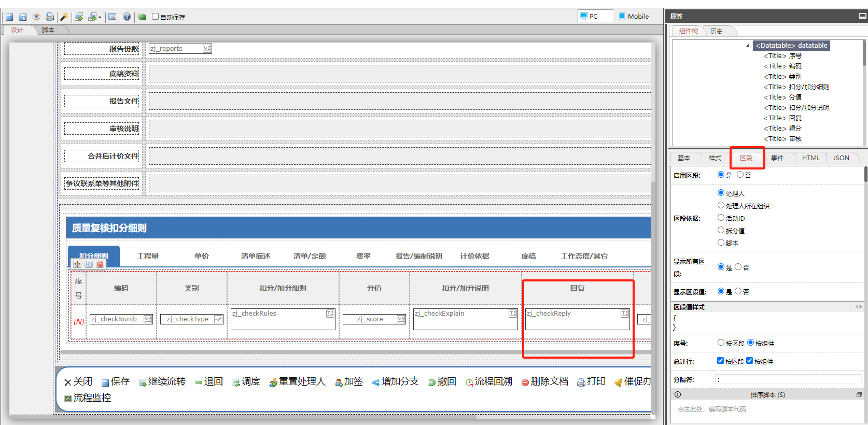Image resolution: width=868 pixels, height=425 pixels.
Task: Click the 流程回溯 clock icon
Action: click(x=469, y=382)
